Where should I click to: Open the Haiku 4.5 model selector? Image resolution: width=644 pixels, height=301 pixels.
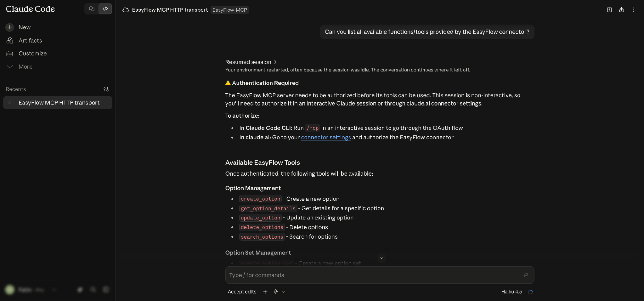point(511,292)
